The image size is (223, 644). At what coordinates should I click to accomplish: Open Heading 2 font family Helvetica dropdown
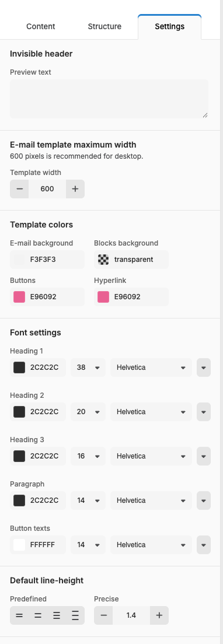(151, 411)
